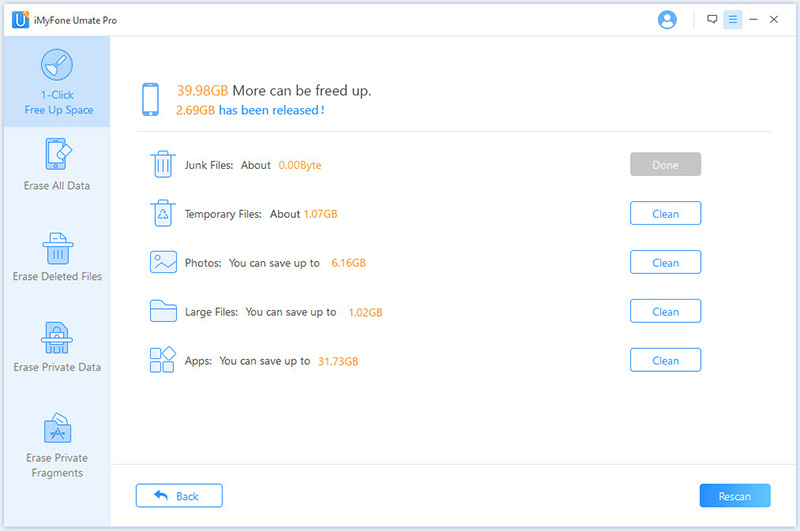Open the feedback speech bubble icon
The image size is (800, 531).
point(712,19)
